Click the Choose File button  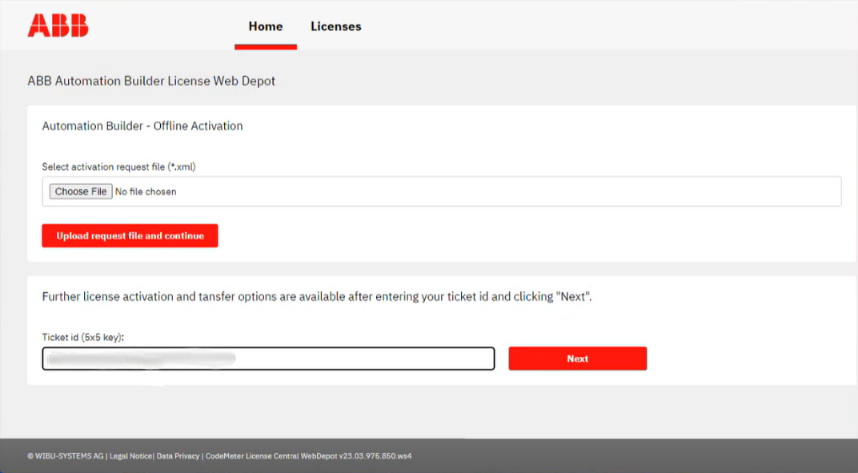[81, 192]
